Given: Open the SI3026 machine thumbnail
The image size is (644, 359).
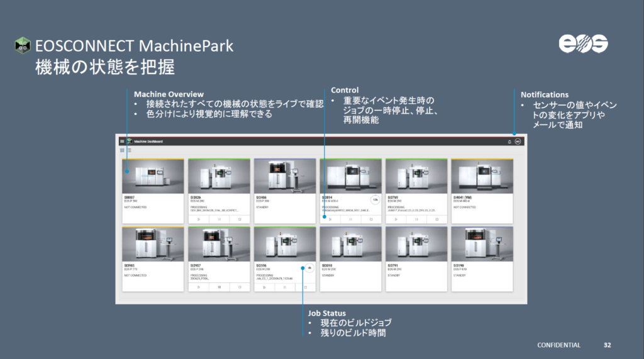Looking at the screenshot, I should click(x=219, y=177).
